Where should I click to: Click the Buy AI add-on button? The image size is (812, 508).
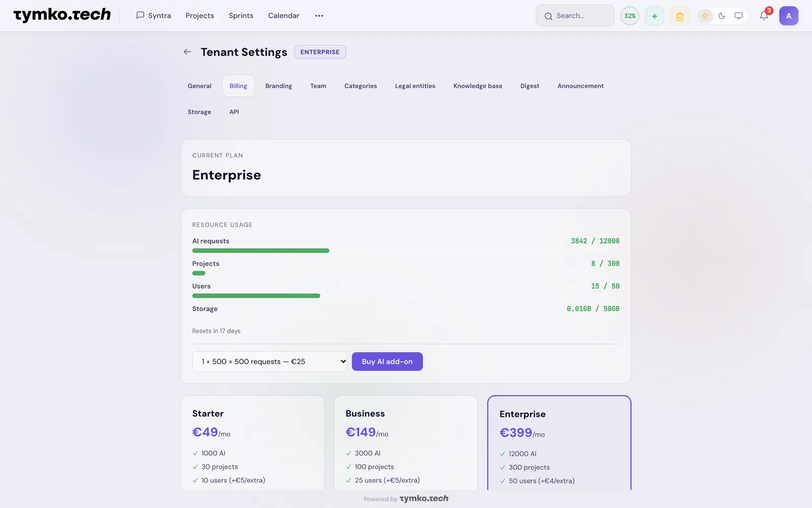387,361
